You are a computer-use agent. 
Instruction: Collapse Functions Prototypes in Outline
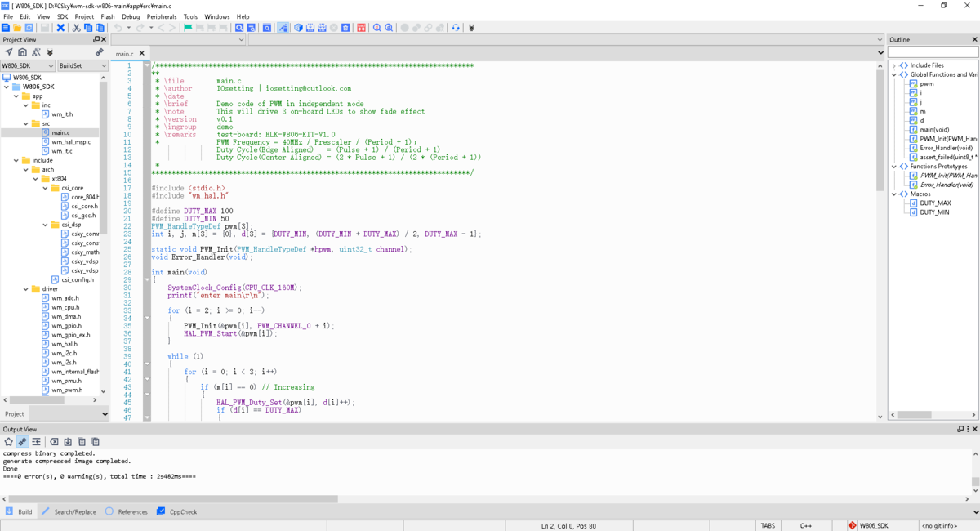[x=894, y=166]
